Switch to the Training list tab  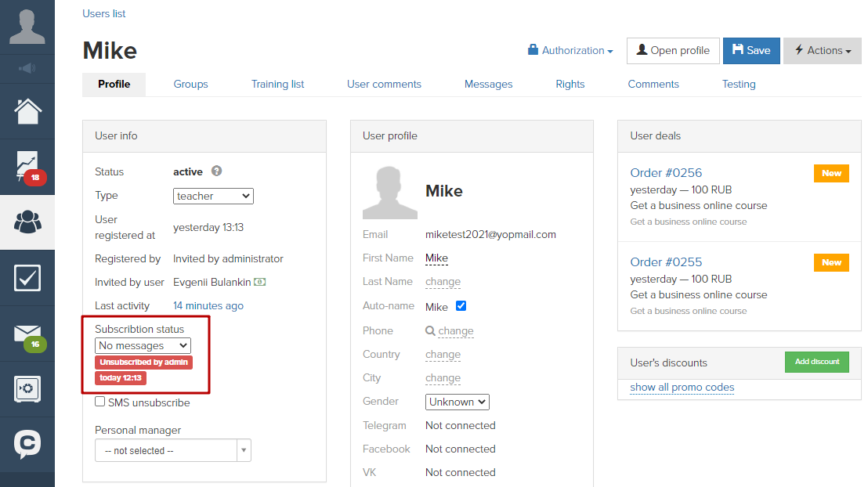[x=277, y=84]
